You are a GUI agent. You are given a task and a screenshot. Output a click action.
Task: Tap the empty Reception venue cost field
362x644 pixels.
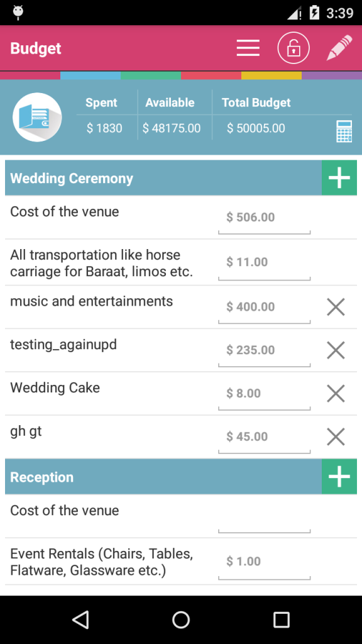[x=265, y=518]
